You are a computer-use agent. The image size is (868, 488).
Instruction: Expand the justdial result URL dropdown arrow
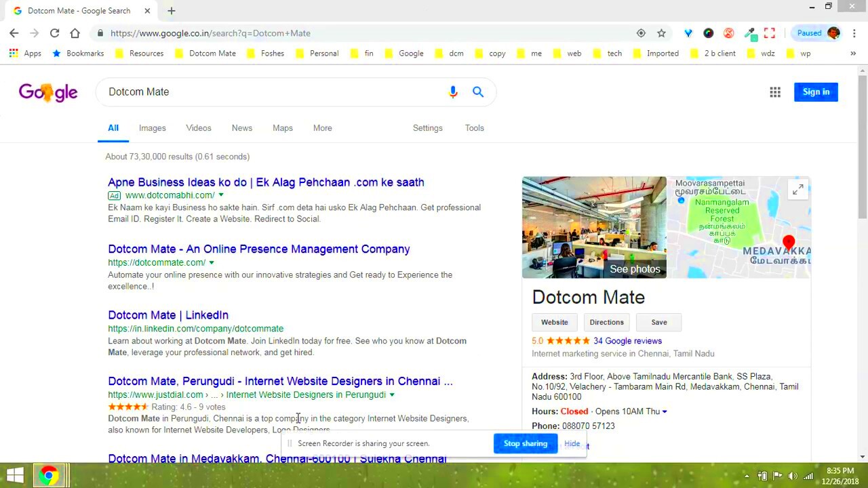392,394
